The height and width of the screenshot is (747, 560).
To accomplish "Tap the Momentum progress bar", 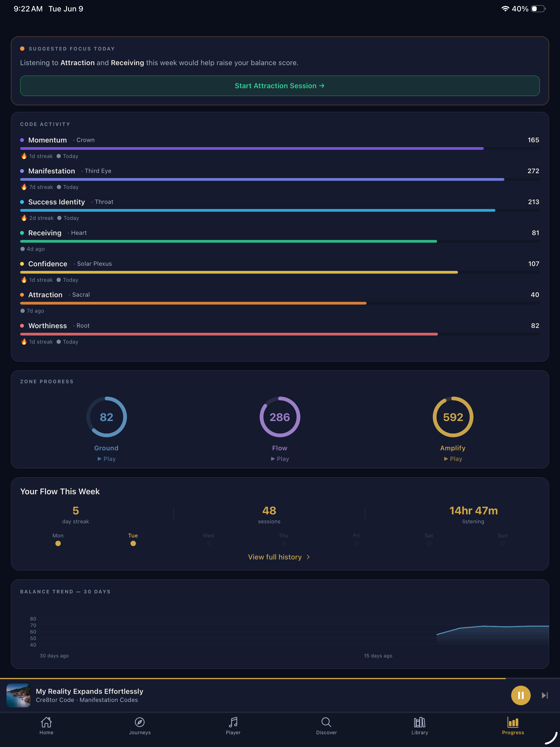I will click(x=280, y=148).
